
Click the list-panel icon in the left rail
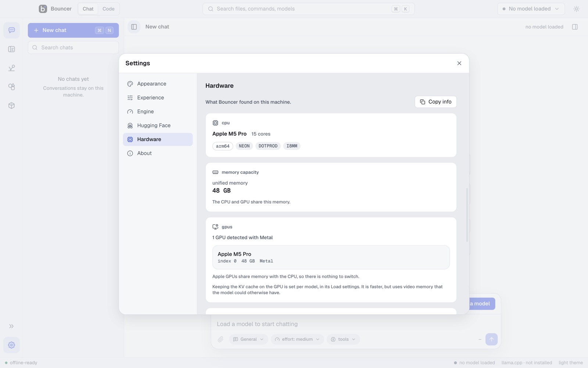(x=12, y=49)
